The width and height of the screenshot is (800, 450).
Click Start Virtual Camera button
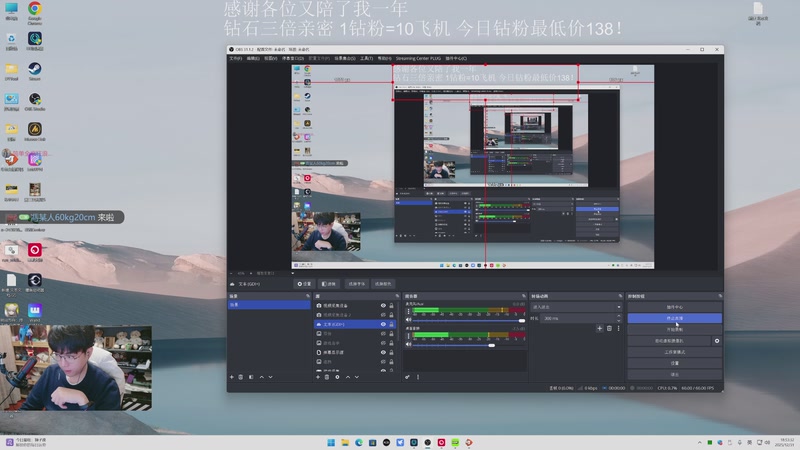[669, 341]
